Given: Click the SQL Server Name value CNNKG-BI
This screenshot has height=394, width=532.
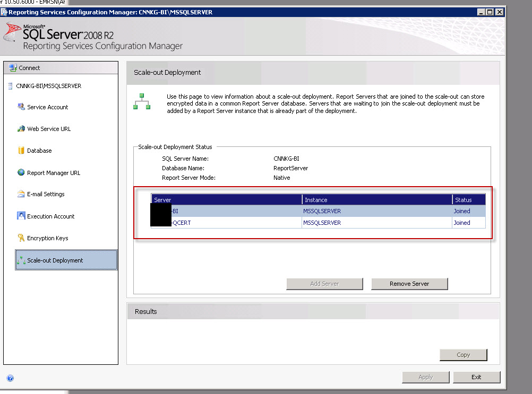Looking at the screenshot, I should [286, 159].
